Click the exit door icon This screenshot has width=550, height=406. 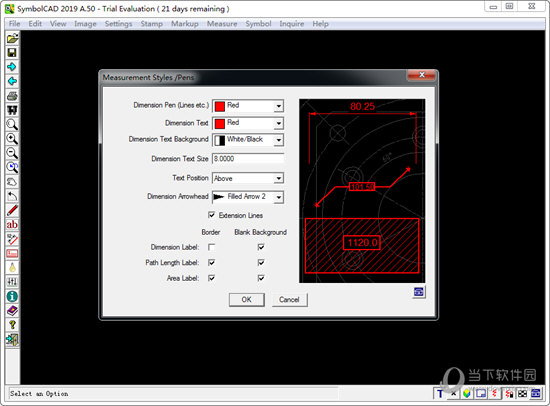12,340
